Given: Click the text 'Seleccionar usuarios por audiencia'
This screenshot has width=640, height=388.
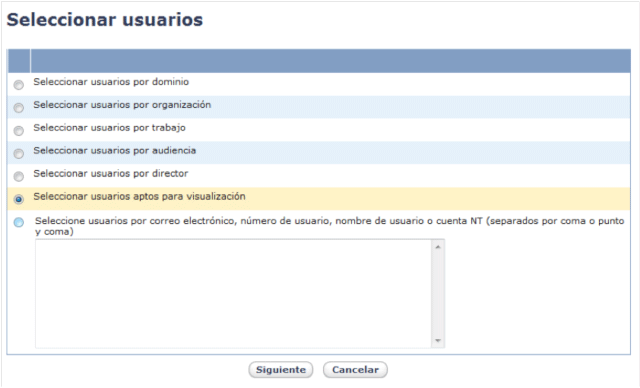Looking at the screenshot, I should coord(115,151).
